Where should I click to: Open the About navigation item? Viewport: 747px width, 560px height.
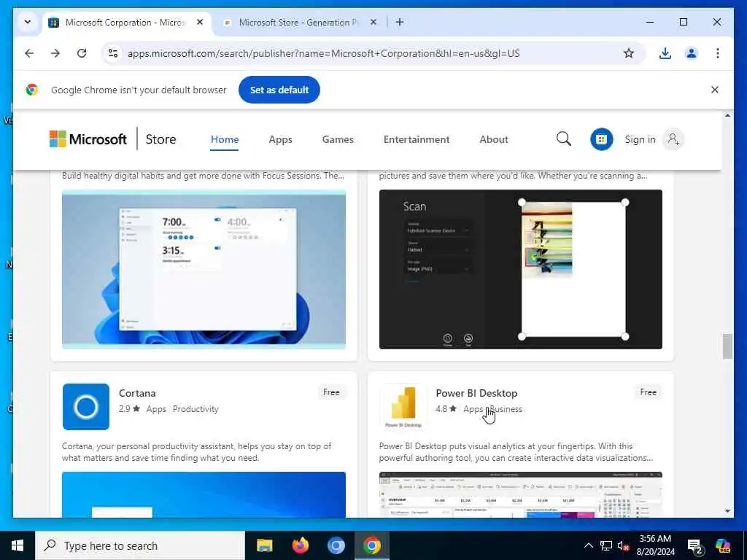click(x=494, y=139)
